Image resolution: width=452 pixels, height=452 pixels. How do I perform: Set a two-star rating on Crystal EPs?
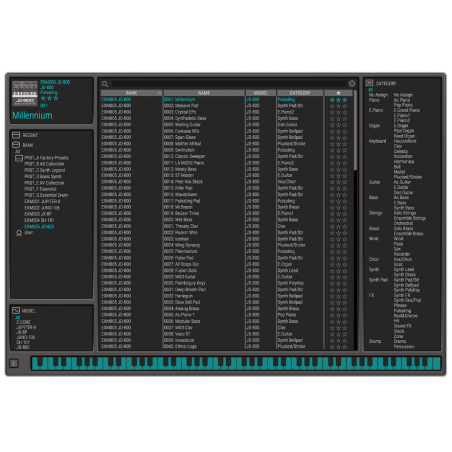pyautogui.click(x=338, y=112)
